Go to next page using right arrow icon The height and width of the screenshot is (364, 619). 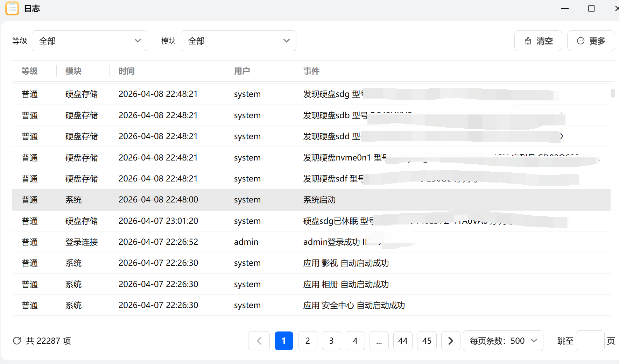tap(451, 341)
